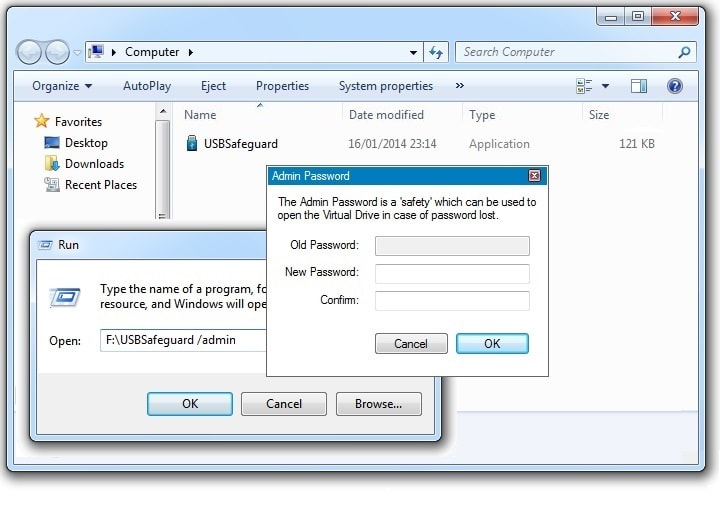Click navigation pane scrollbar up arrow
The image size is (720, 510).
pos(163,112)
